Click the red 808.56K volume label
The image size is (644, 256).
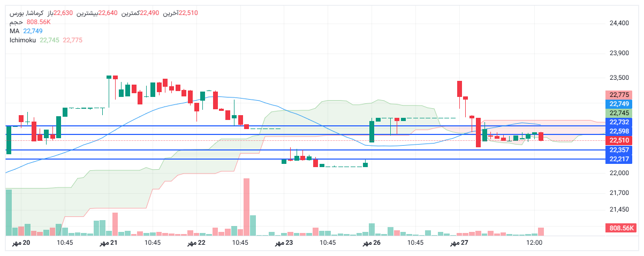[620, 228]
